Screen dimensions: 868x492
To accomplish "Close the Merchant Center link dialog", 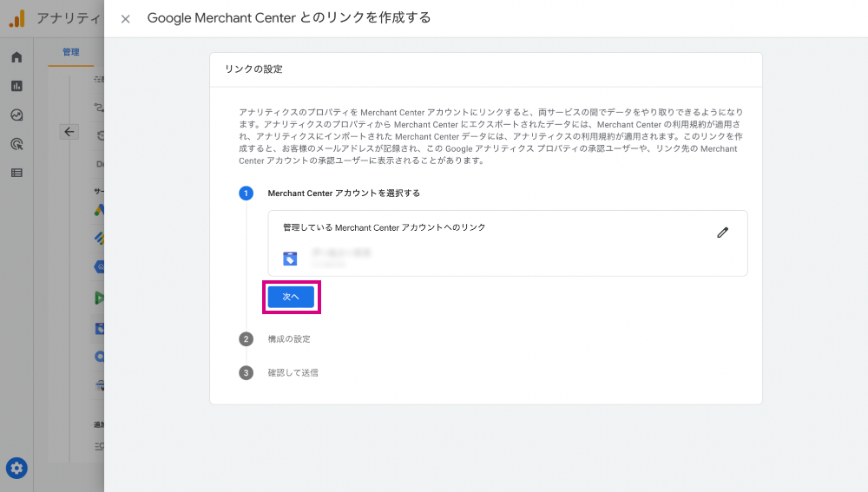I will pyautogui.click(x=126, y=19).
